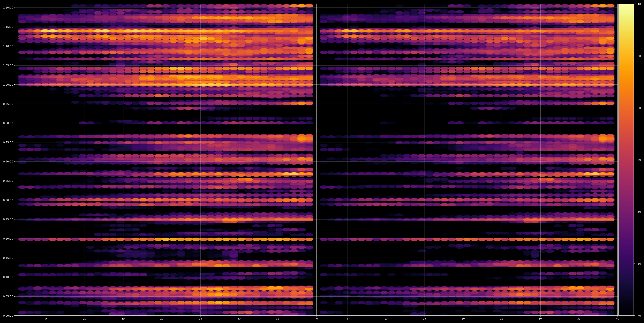The image size is (644, 323).
Task: Click the 0:10:00 time axis label
Action: tap(8, 277)
